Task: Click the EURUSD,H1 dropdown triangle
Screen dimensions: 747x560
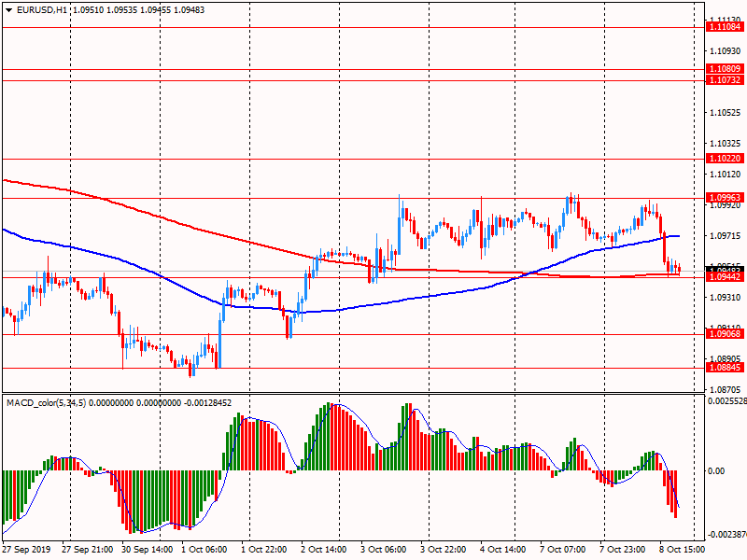Action: pyautogui.click(x=8, y=10)
